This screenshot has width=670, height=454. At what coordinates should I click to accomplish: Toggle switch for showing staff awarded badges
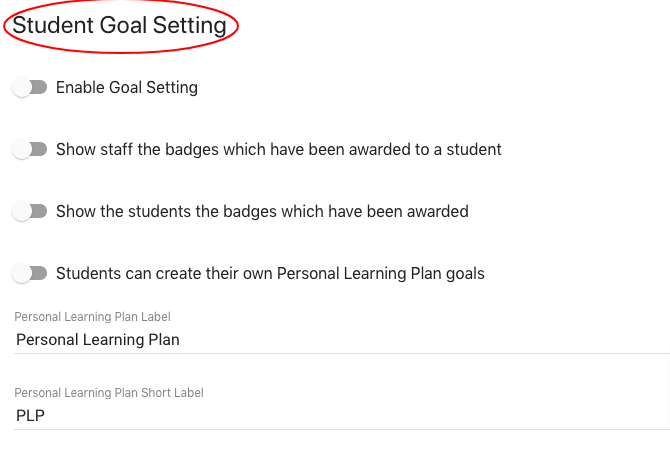(x=30, y=150)
